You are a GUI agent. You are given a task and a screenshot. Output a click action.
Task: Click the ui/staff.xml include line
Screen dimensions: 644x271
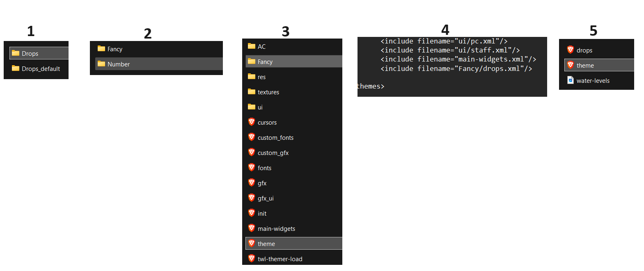pos(450,50)
